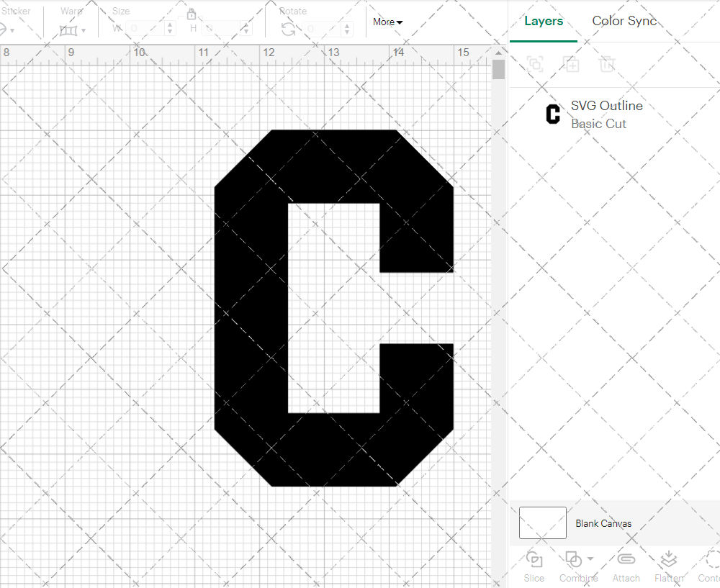Click the Contour tool
Screen dimensions: 720x588
pyautogui.click(x=709, y=566)
